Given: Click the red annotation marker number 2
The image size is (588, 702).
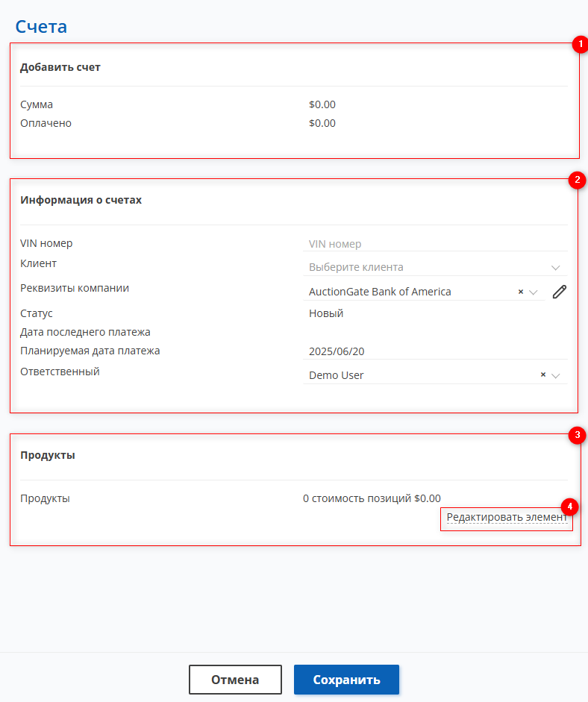Looking at the screenshot, I should click(x=578, y=180).
